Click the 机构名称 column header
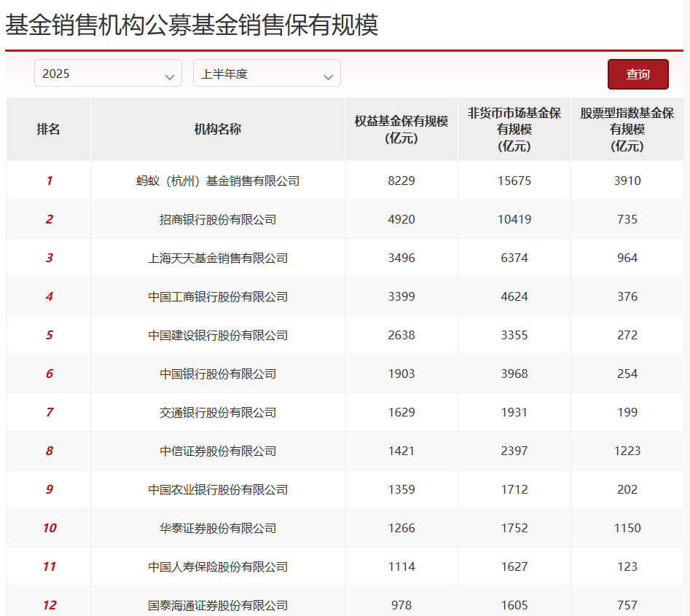Screen dimensions: 690x616 tap(217, 130)
